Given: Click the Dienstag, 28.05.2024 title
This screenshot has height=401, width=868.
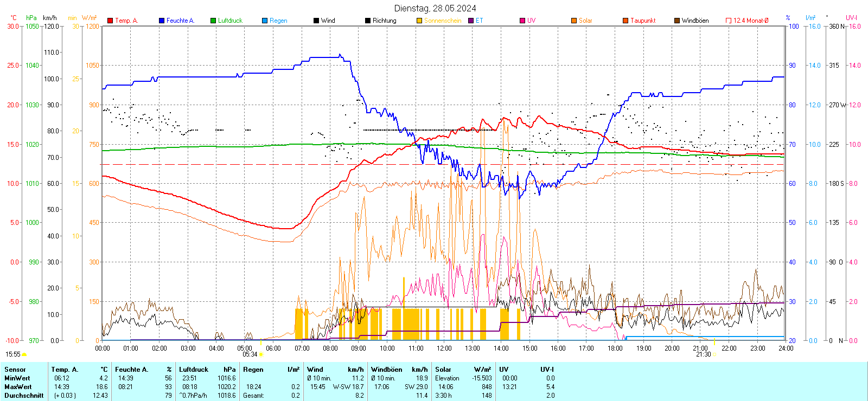Looking at the screenshot, I should coord(435,8).
